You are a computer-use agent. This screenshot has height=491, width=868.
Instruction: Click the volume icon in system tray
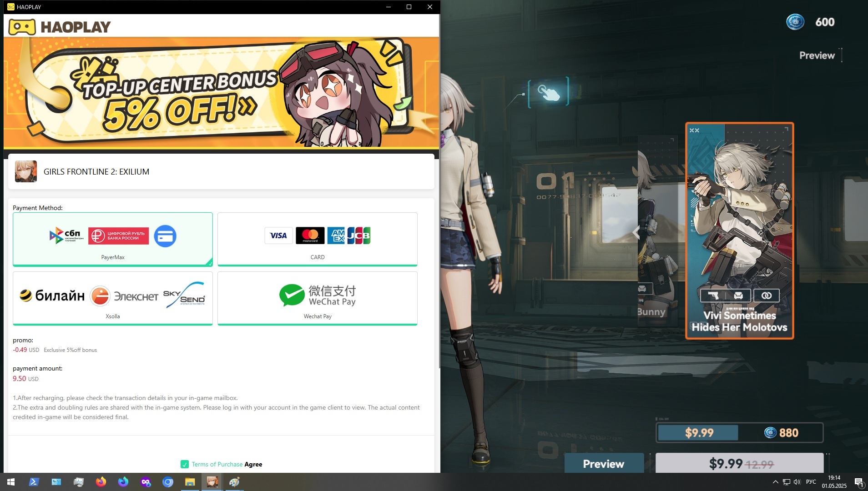click(797, 482)
